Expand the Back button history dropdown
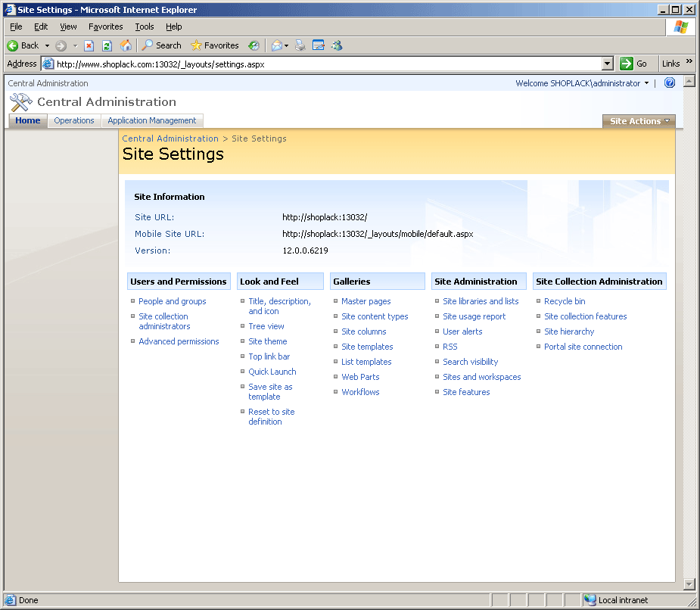Image resolution: width=700 pixels, height=610 pixels. click(48, 45)
